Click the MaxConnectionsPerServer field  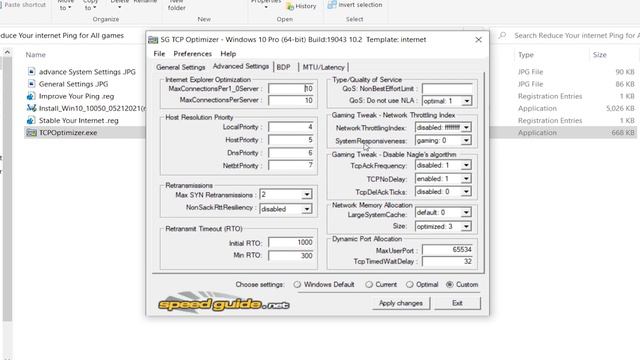tap(291, 100)
